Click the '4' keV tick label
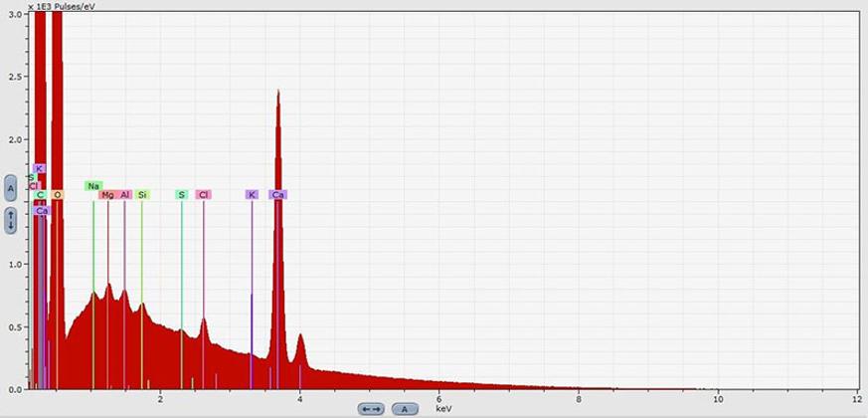The width and height of the screenshot is (868, 418). point(299,399)
